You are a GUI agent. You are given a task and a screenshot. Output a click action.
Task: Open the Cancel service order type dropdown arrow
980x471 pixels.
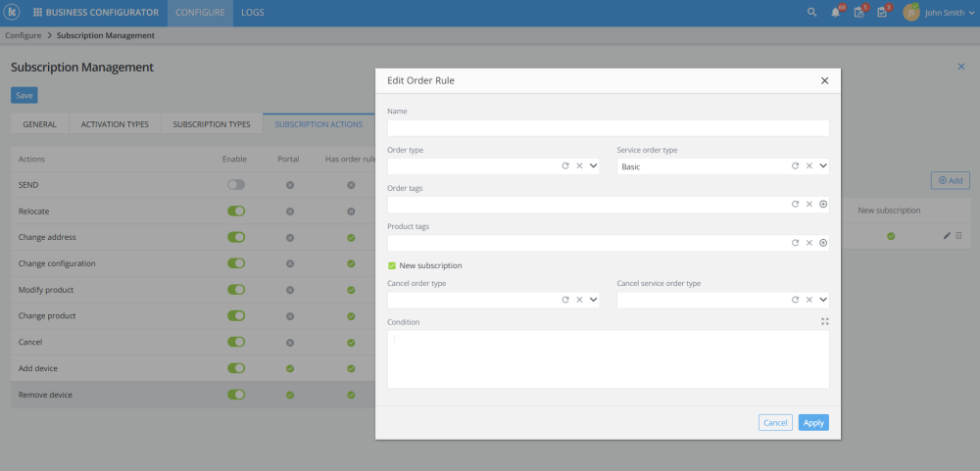pos(823,300)
